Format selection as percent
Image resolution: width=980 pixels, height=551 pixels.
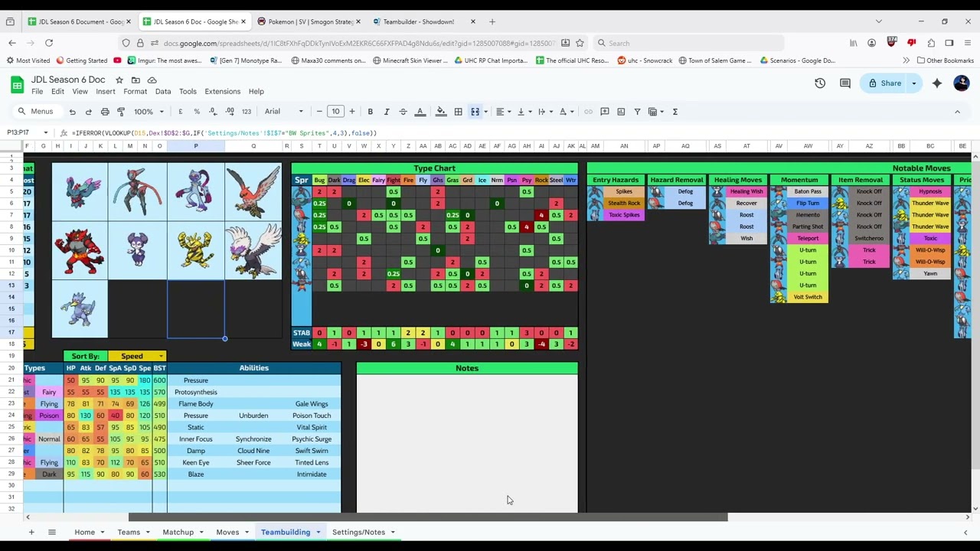197,112
